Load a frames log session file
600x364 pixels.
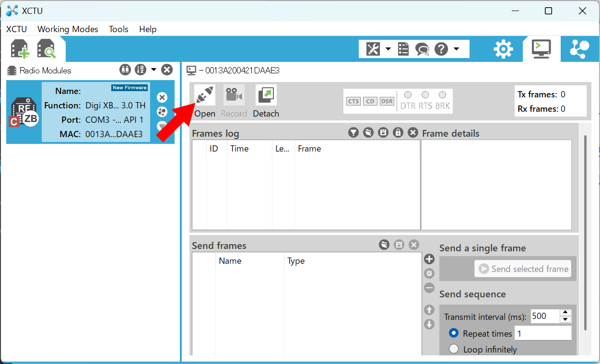pos(368,133)
